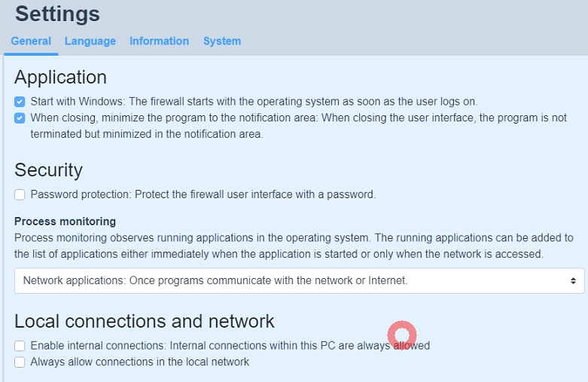Select the System tab
Screen dimensions: 588x382
coord(222,41)
